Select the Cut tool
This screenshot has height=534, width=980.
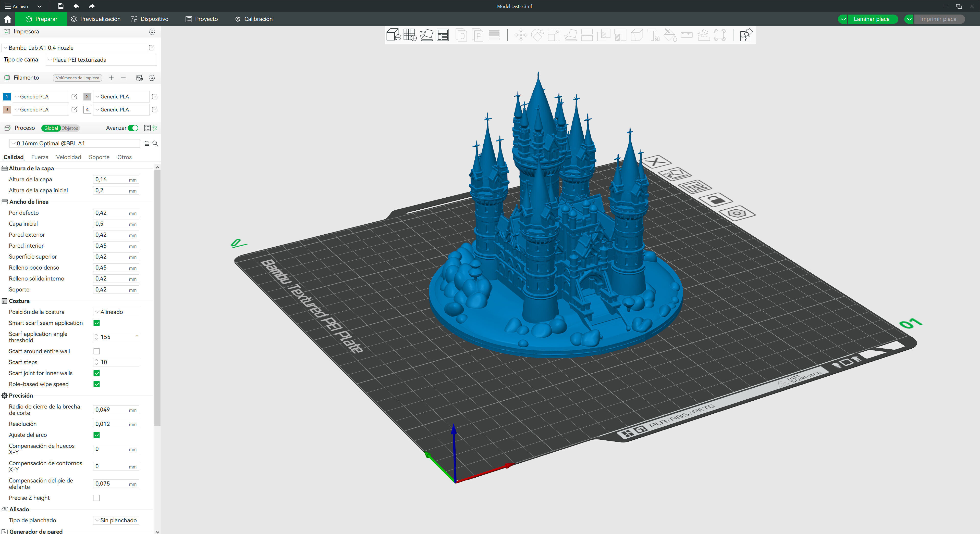point(587,35)
